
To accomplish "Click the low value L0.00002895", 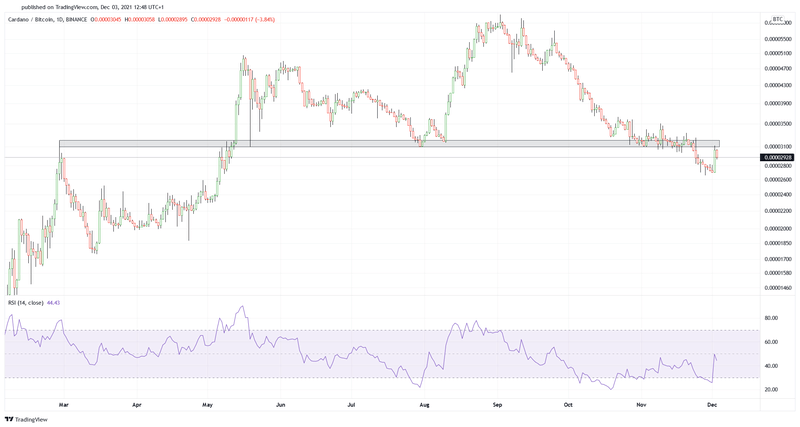I will coord(173,20).
